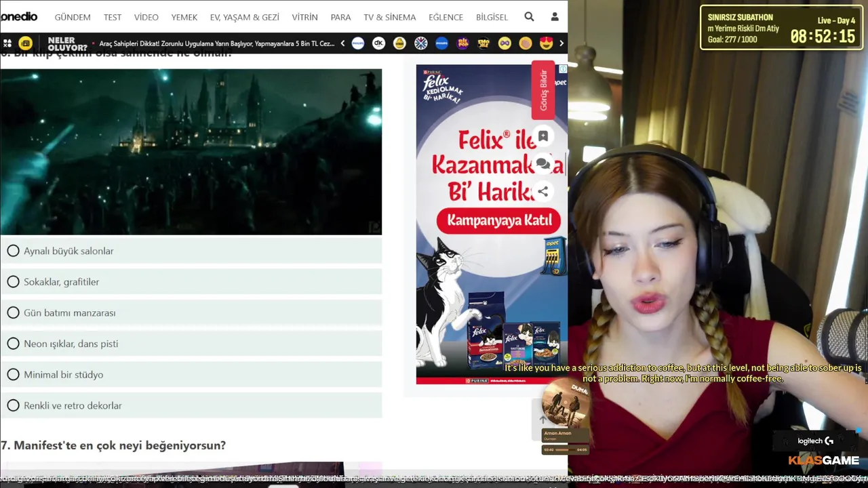Click the ad info icon on Felix banner
This screenshot has height=488, width=868.
pyautogui.click(x=563, y=69)
